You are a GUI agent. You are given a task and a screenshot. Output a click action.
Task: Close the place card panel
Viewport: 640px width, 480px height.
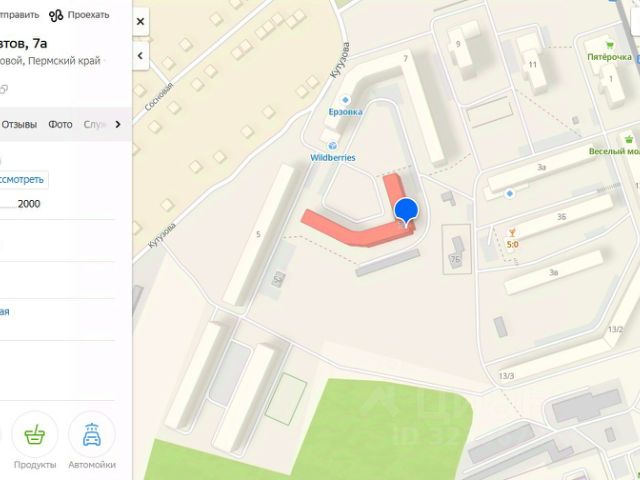[140, 21]
